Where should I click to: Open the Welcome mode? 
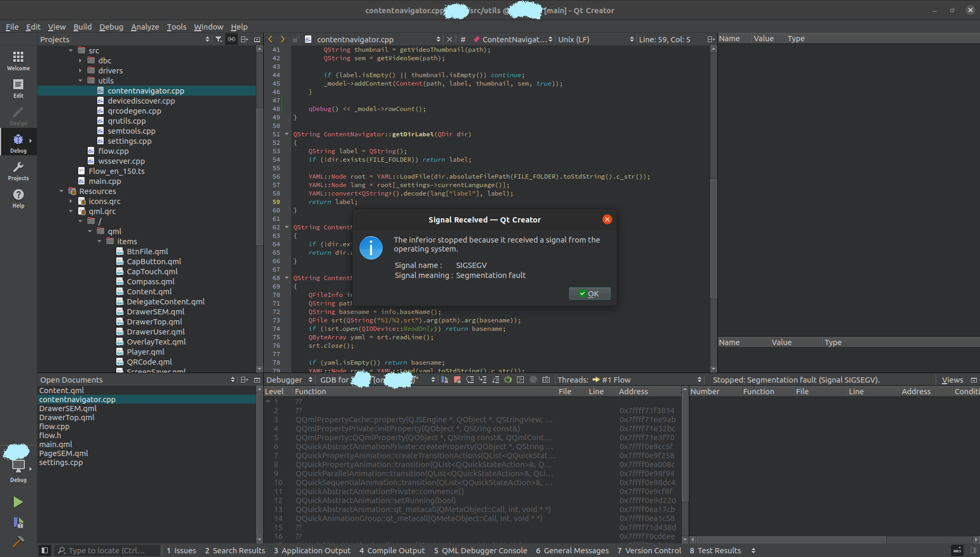pyautogui.click(x=19, y=60)
